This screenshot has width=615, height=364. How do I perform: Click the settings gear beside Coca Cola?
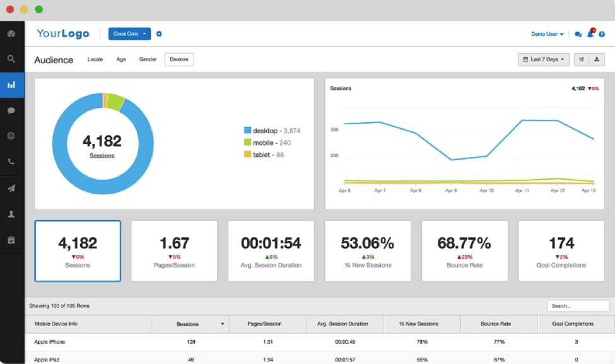[159, 33]
